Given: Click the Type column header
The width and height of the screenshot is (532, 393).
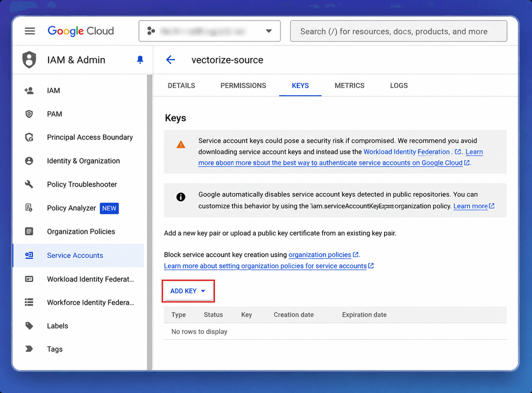Looking at the screenshot, I should pos(178,314).
